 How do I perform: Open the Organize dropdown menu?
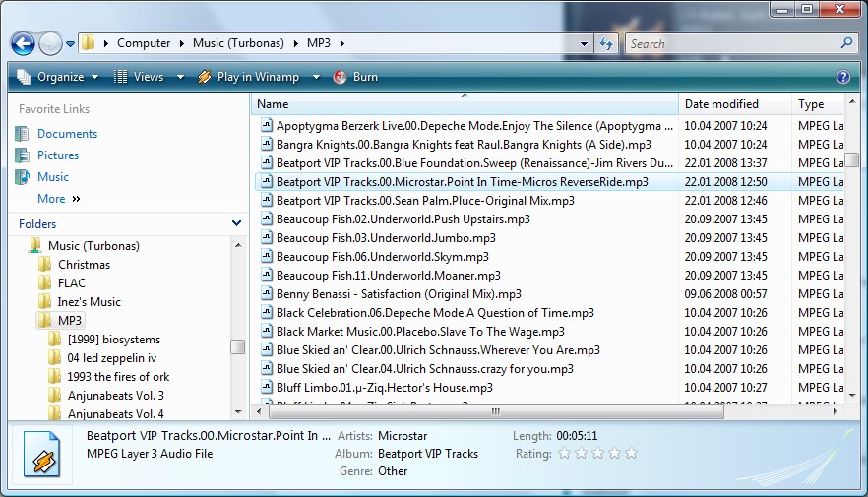58,77
